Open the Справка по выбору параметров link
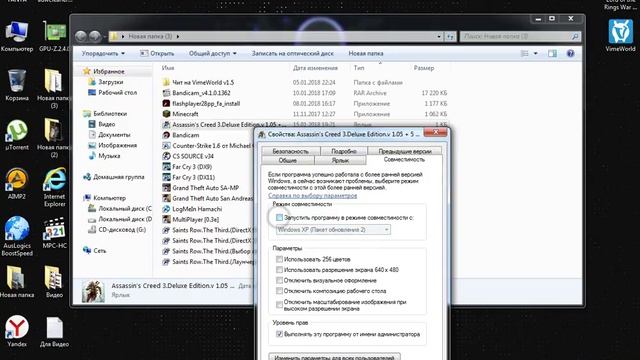Screen dimensions: 640x360 click(x=312, y=196)
